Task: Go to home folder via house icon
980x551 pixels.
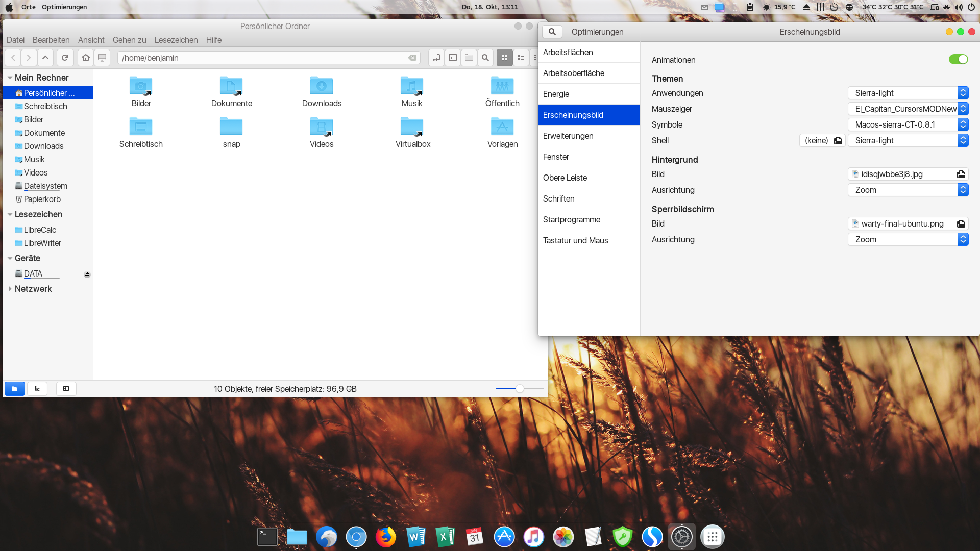Action: pyautogui.click(x=86, y=58)
